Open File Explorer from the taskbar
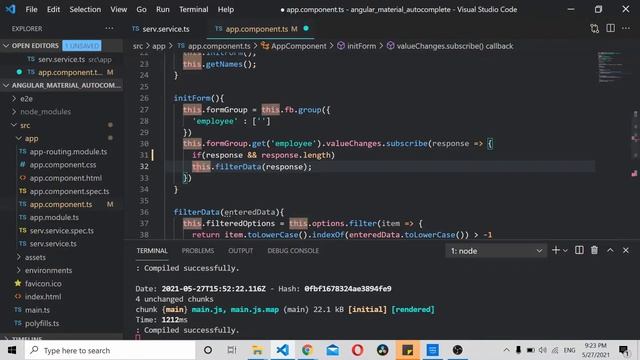640x360 pixels. (257, 350)
